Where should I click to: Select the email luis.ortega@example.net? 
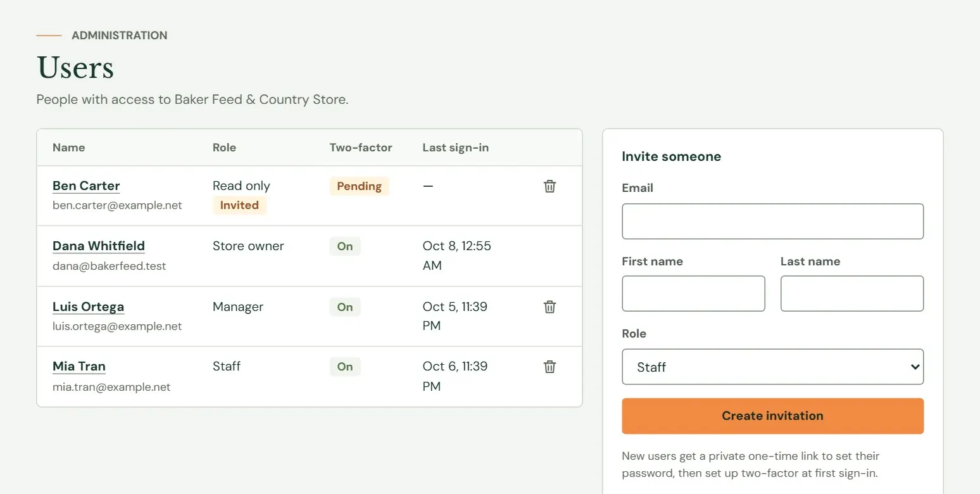coord(117,326)
